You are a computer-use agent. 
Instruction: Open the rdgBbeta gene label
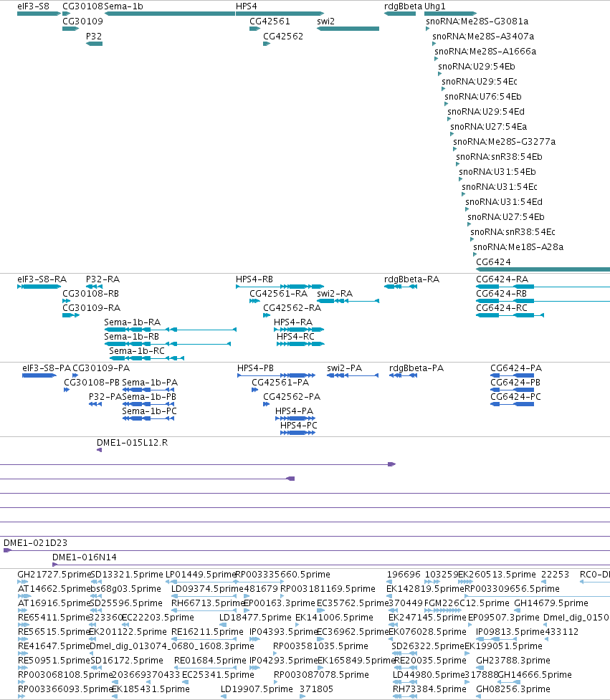click(x=404, y=6)
